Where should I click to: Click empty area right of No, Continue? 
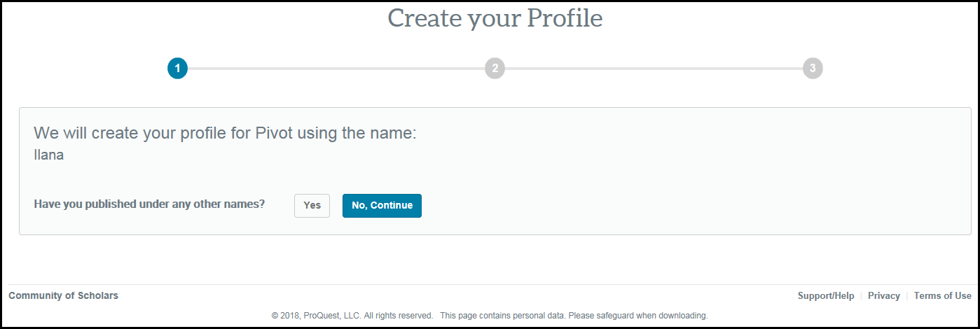630,206
